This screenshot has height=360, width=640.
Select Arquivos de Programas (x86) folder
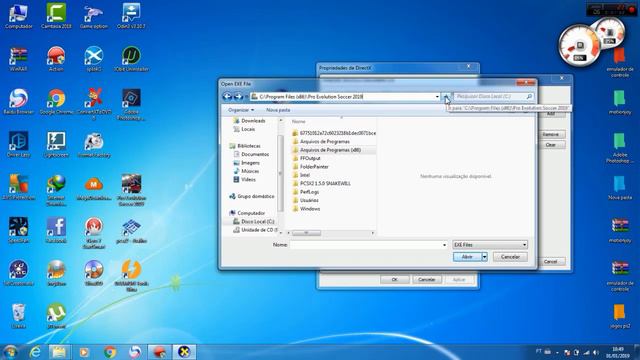pyautogui.click(x=327, y=150)
